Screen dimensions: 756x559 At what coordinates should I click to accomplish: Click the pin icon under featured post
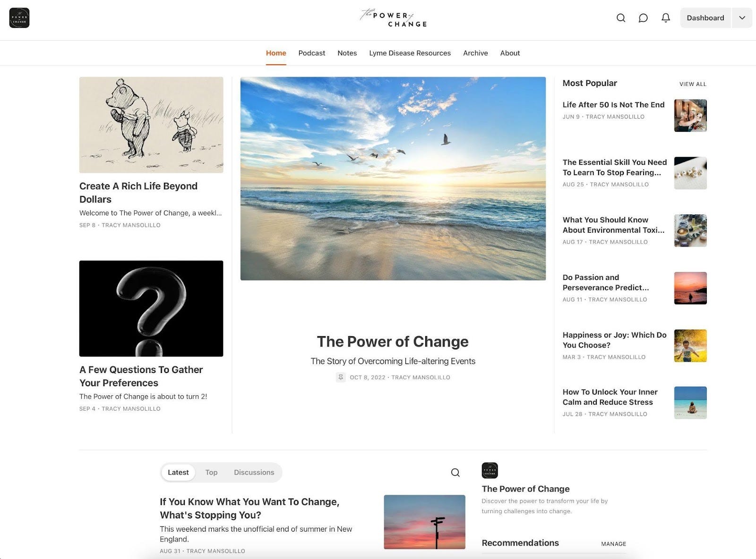341,377
